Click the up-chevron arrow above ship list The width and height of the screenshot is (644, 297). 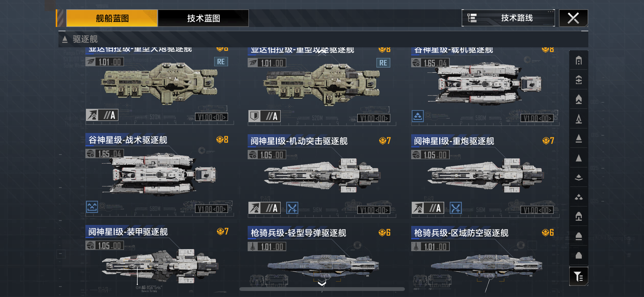(x=322, y=53)
